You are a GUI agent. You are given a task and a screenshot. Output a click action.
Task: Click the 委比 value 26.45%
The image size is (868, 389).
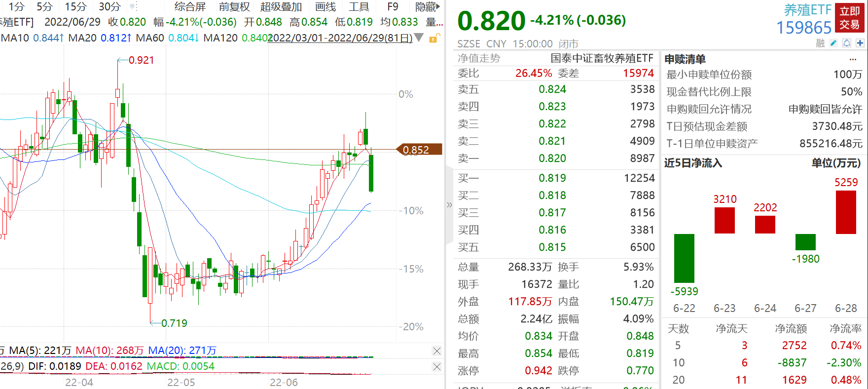tap(534, 73)
